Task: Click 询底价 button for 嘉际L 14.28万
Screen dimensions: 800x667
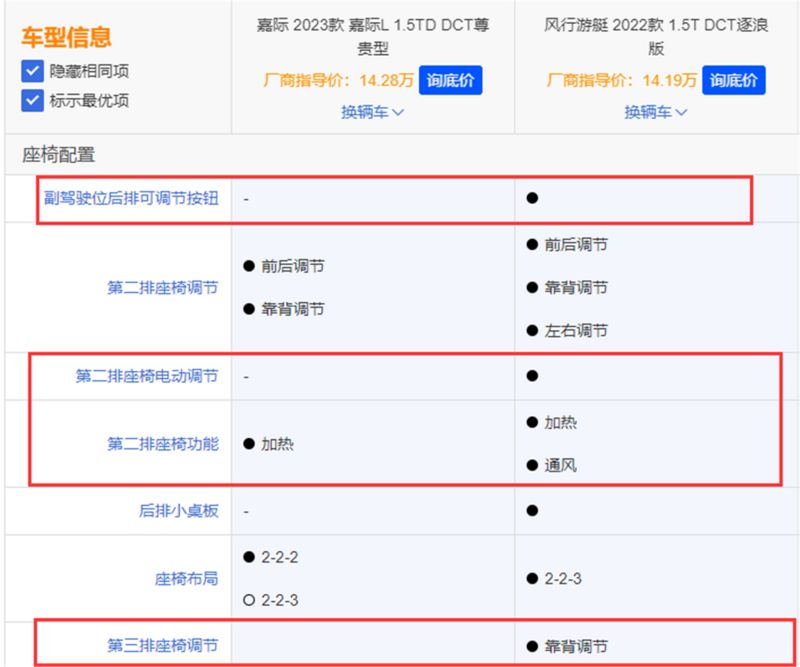Action: (x=451, y=80)
